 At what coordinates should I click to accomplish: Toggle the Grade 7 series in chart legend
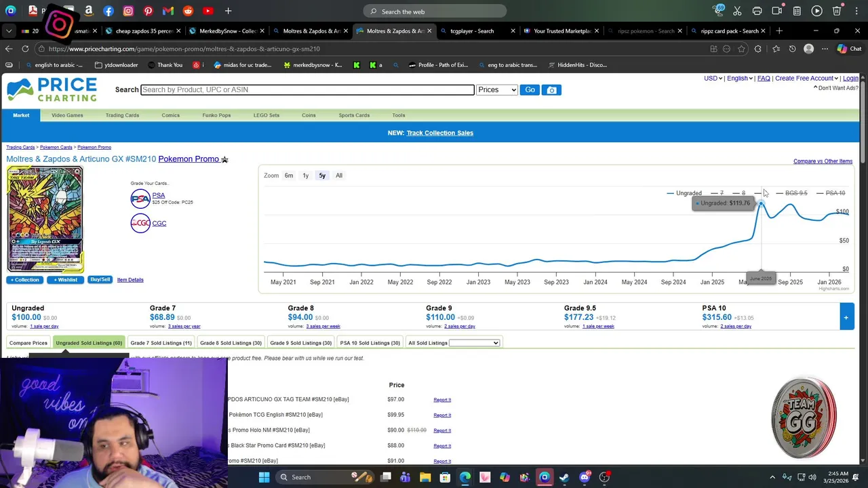(x=717, y=193)
